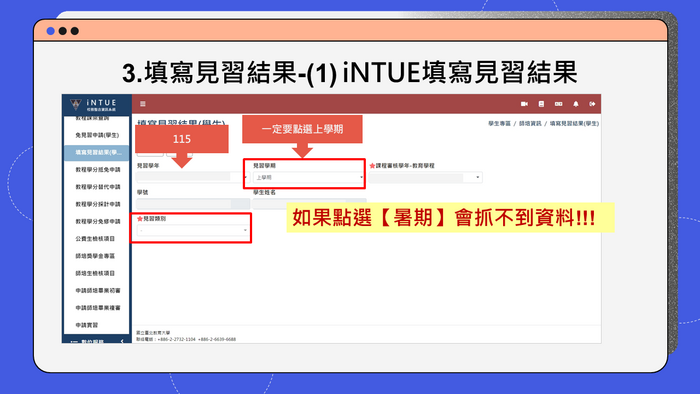This screenshot has height=394, width=700.
Task: Open 公費生檢核項目 in the sidebar
Action: pos(95,239)
